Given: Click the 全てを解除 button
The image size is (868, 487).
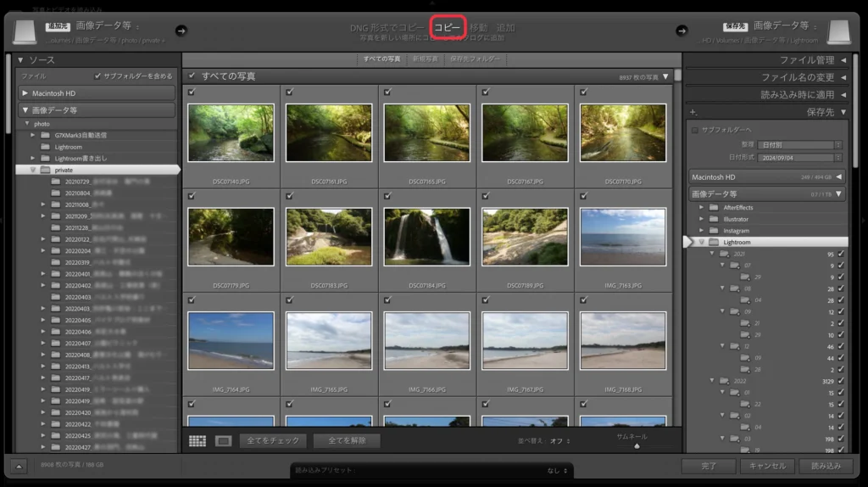Looking at the screenshot, I should (x=346, y=440).
